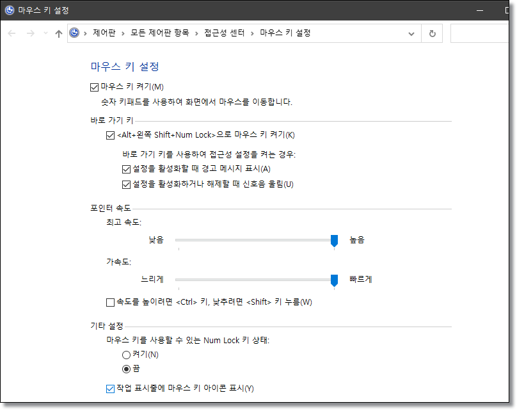Viewport: 517px width, 420px height.
Task: Open address bar history dropdown
Action: coord(411,34)
